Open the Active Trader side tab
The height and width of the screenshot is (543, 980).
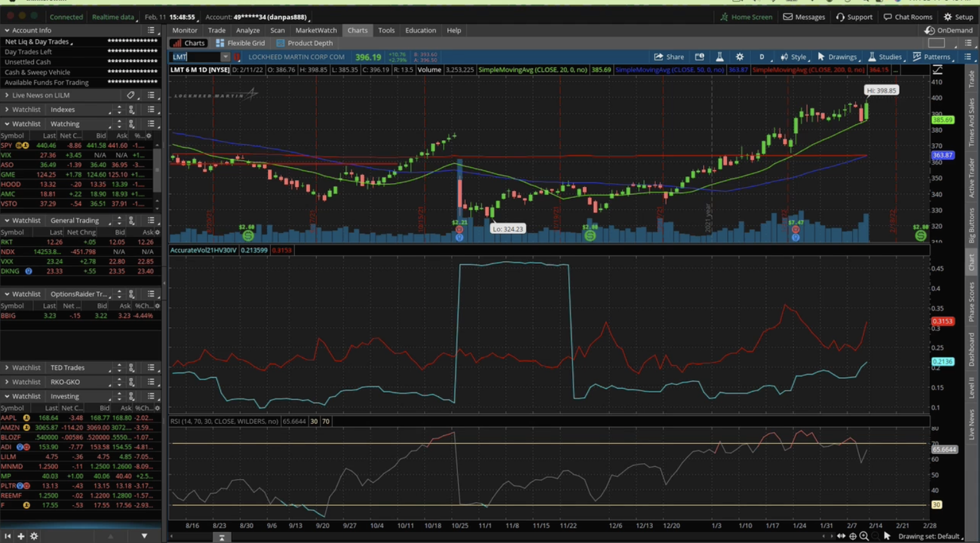tap(971, 177)
